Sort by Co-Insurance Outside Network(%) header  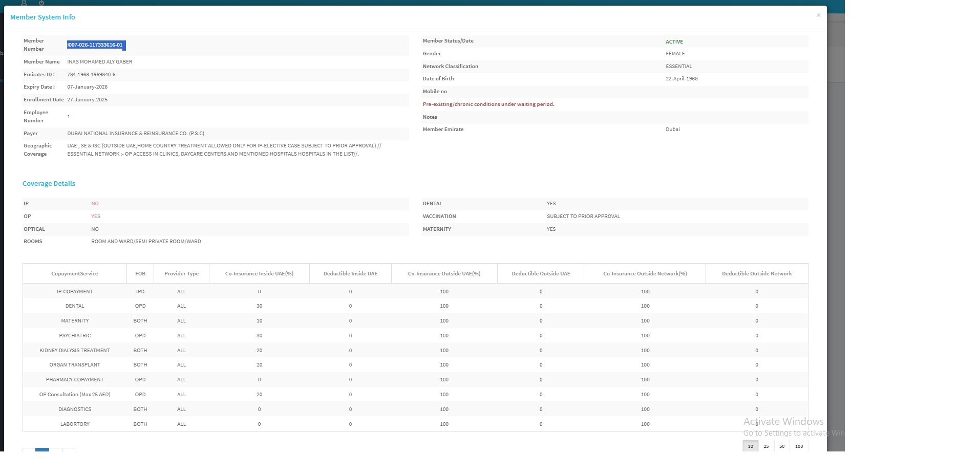[645, 274]
